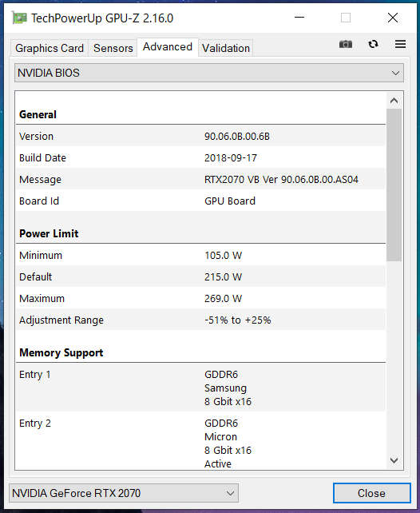Click the scroll down arrow

(x=394, y=460)
